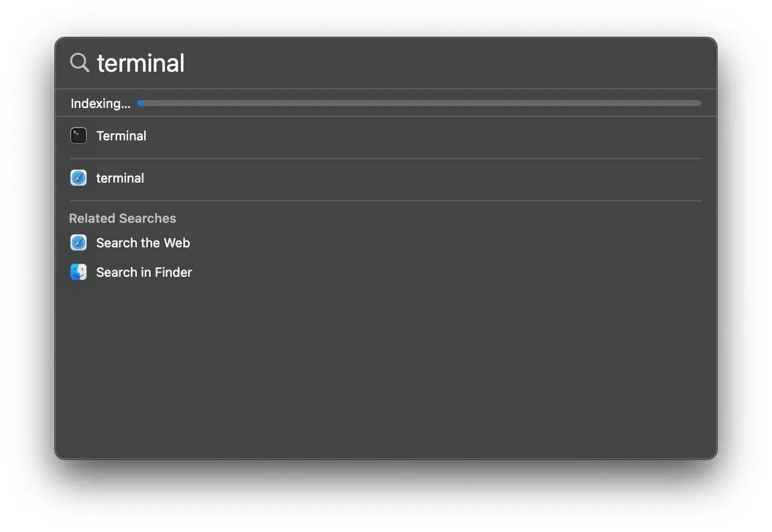The width and height of the screenshot is (772, 532).
Task: Click the Related Searches section heading
Action: coord(122,218)
